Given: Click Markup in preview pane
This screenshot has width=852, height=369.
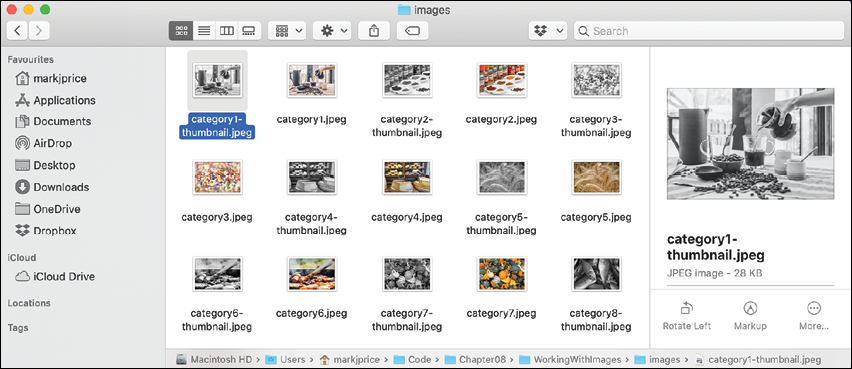Looking at the screenshot, I should (750, 317).
